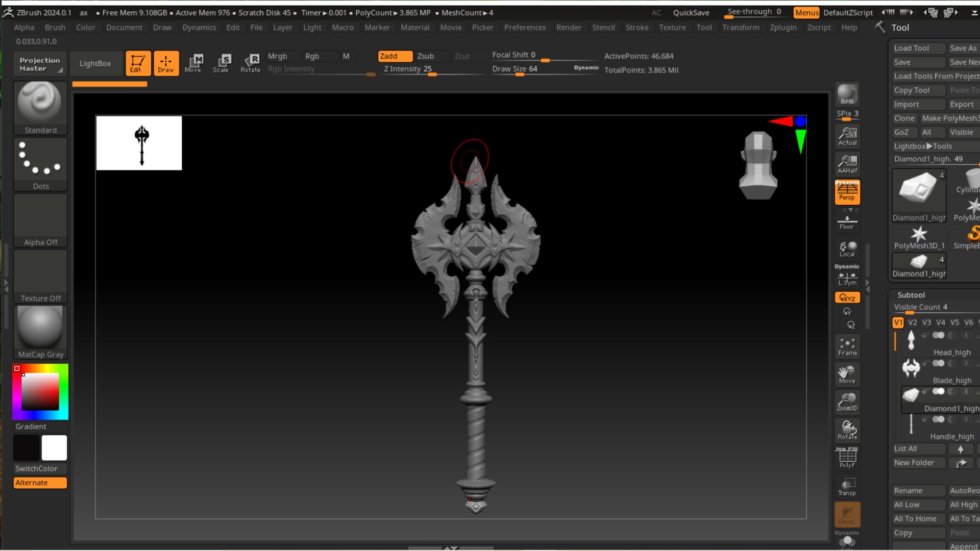Click QuickSave button

pyautogui.click(x=691, y=13)
